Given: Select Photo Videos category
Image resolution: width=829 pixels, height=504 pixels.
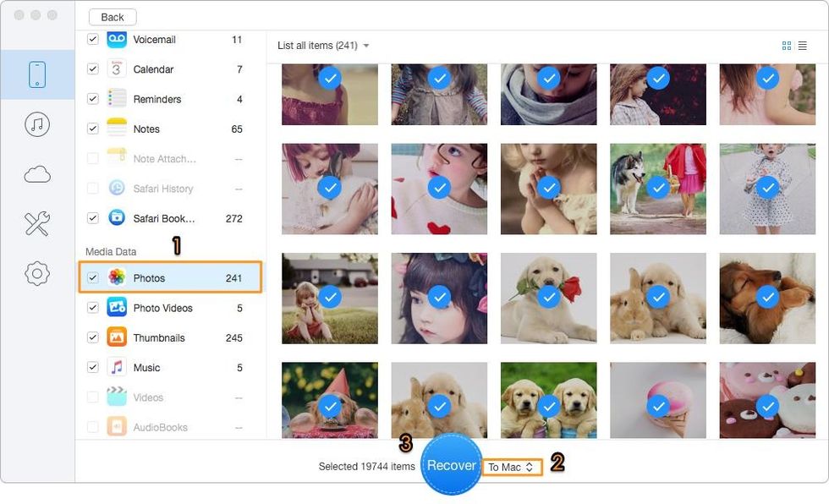Looking at the screenshot, I should (x=162, y=308).
